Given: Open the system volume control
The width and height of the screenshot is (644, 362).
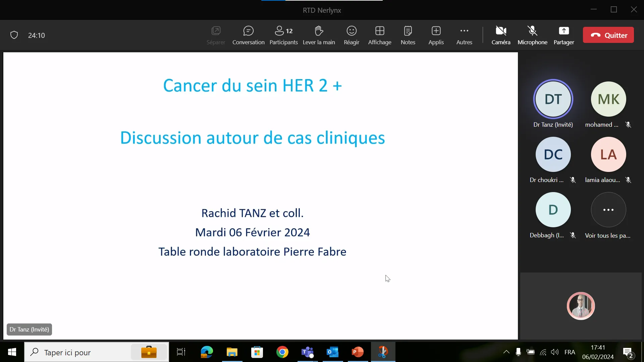Looking at the screenshot, I should 555,352.
